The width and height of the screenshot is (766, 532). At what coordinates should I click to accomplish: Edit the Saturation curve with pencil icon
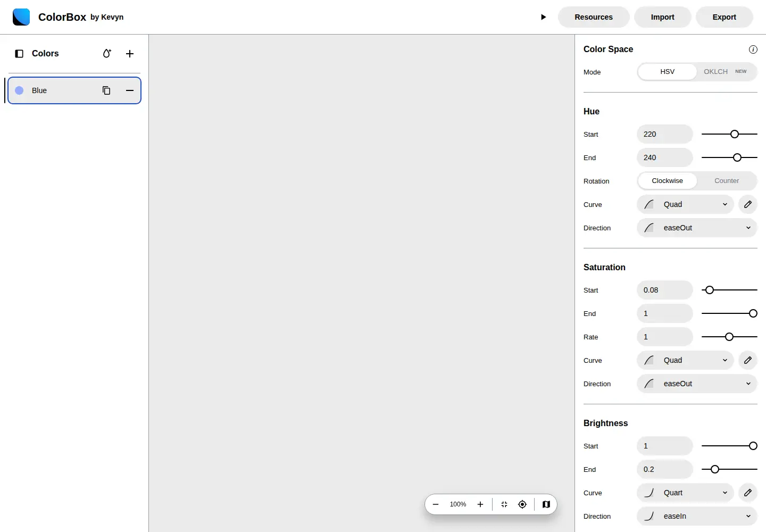[x=748, y=360]
